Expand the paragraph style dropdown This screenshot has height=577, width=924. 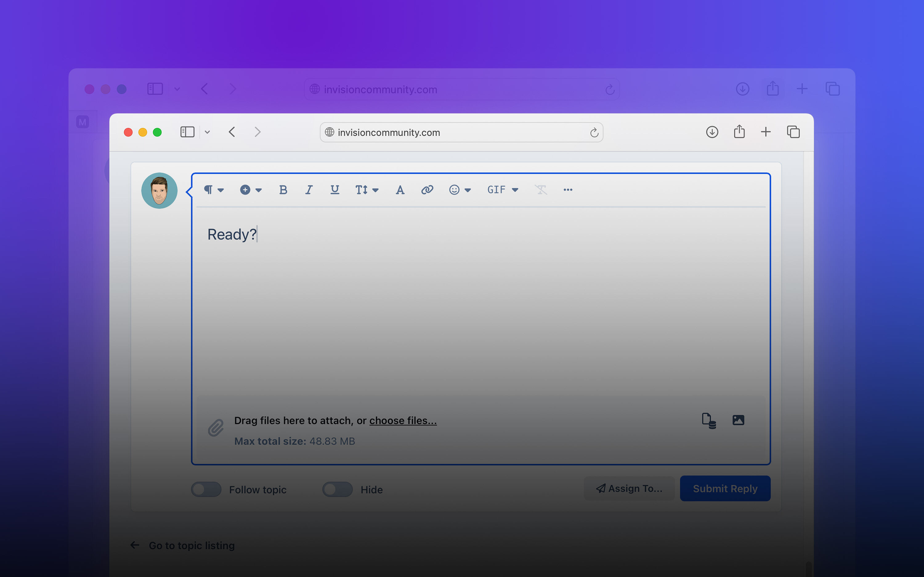coord(213,190)
